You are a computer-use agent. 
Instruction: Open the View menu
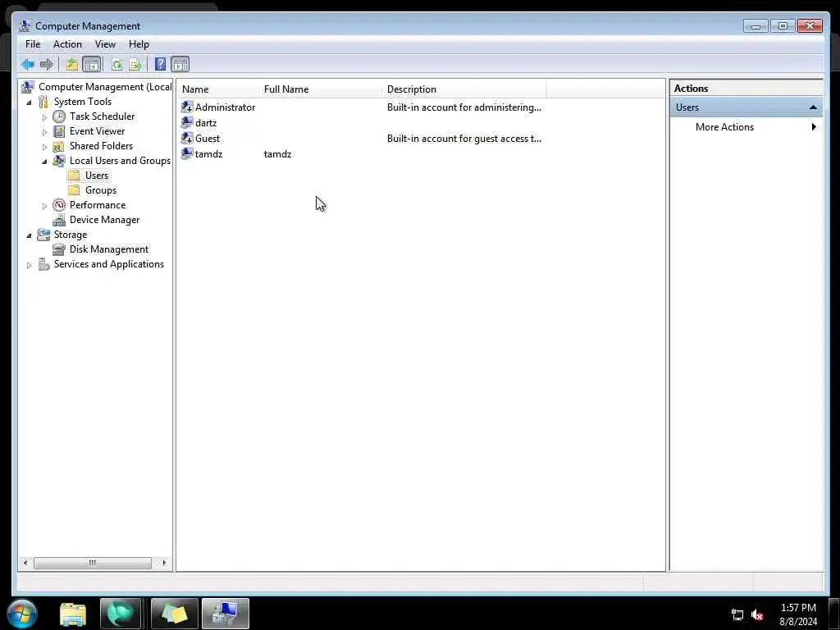click(x=105, y=44)
